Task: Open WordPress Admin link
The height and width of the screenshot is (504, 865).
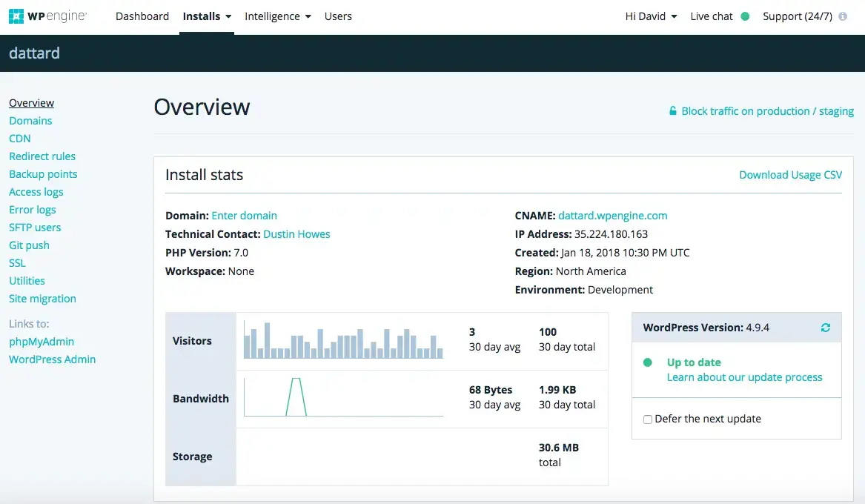Action: pyautogui.click(x=53, y=359)
